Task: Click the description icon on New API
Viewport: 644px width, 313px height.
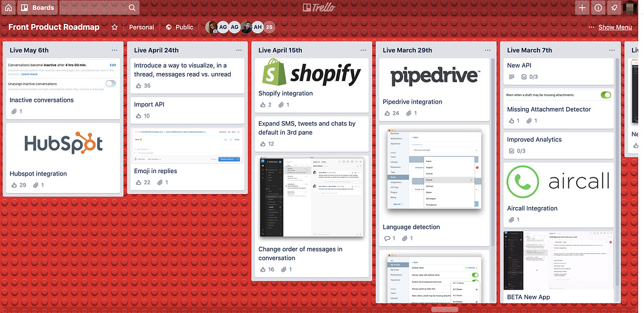Action: [511, 77]
